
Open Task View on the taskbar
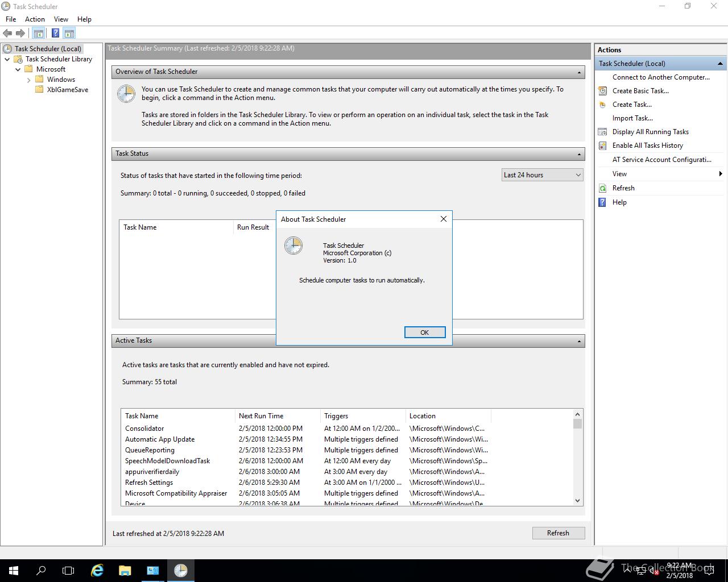tap(68, 571)
